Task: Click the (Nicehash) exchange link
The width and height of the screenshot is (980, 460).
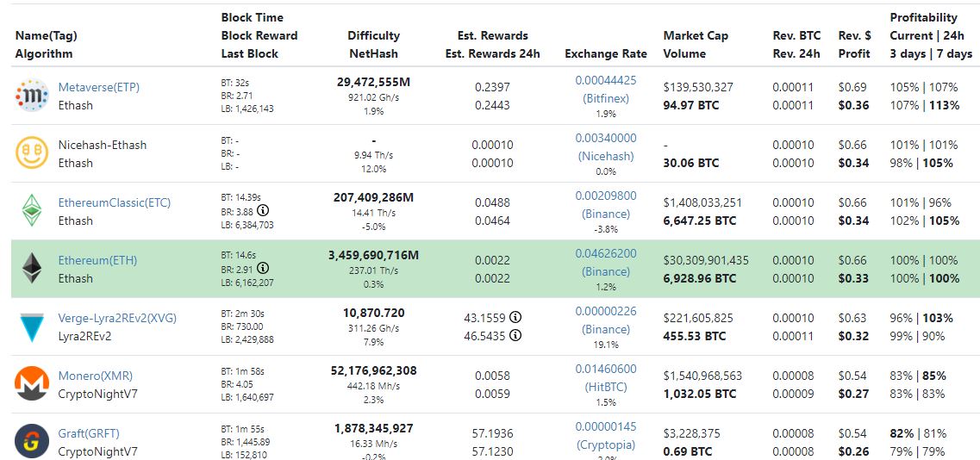Action: click(x=606, y=156)
